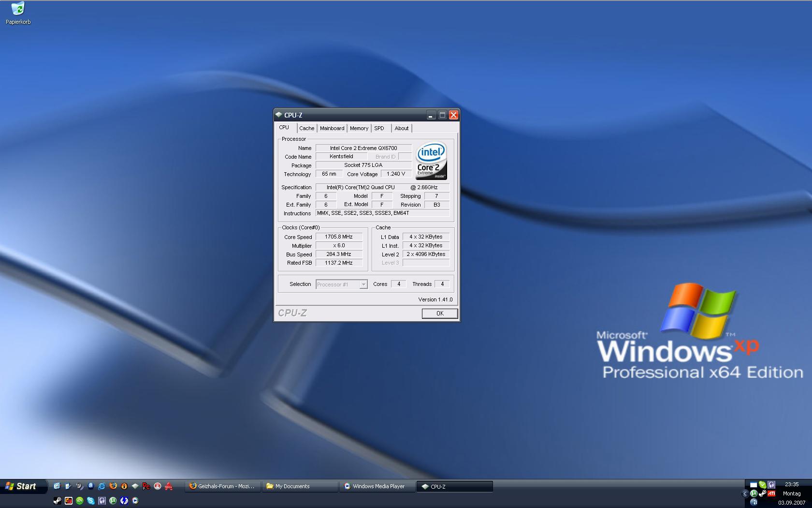
Task: Launch Internet Explorer from quick launch
Action: tap(101, 486)
